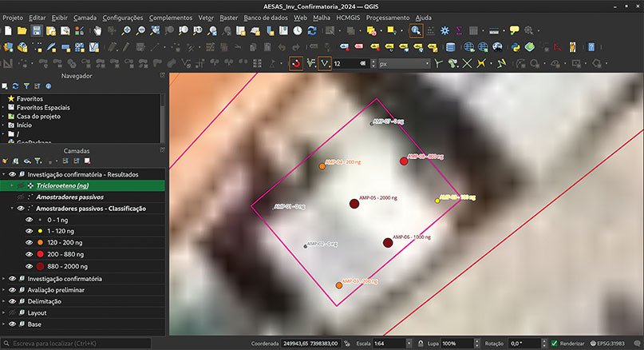
Task: Open the Camada menu
Action: click(x=85, y=18)
